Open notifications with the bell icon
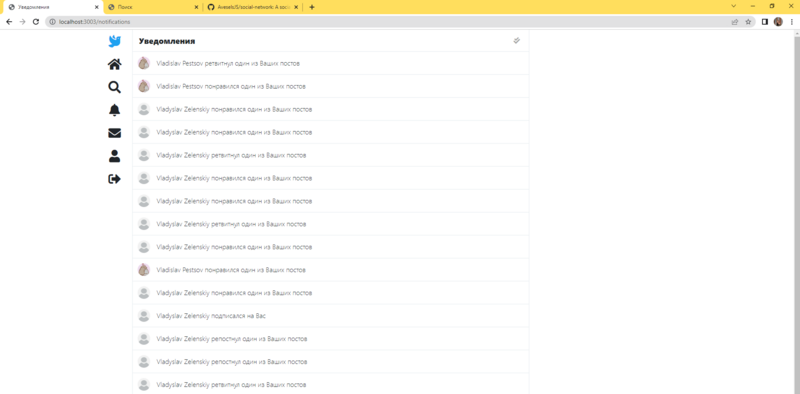Viewport: 800px width, 394px height. coord(115,110)
